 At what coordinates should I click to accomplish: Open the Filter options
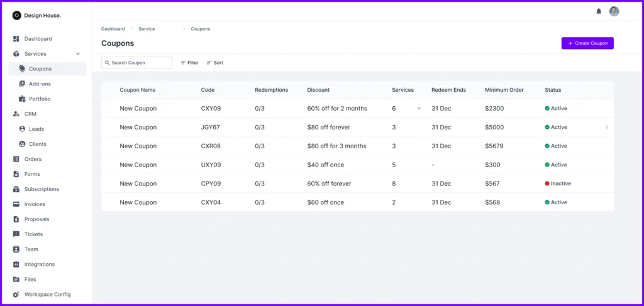[189, 63]
